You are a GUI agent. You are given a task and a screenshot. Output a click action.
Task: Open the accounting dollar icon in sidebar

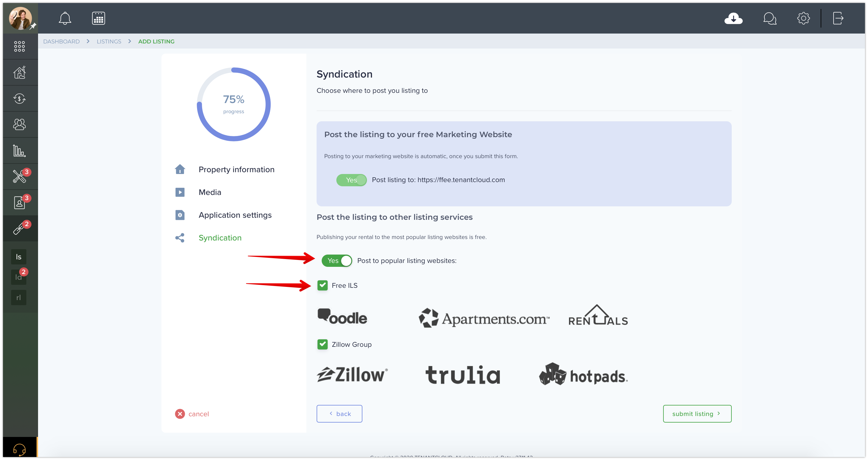point(19,99)
